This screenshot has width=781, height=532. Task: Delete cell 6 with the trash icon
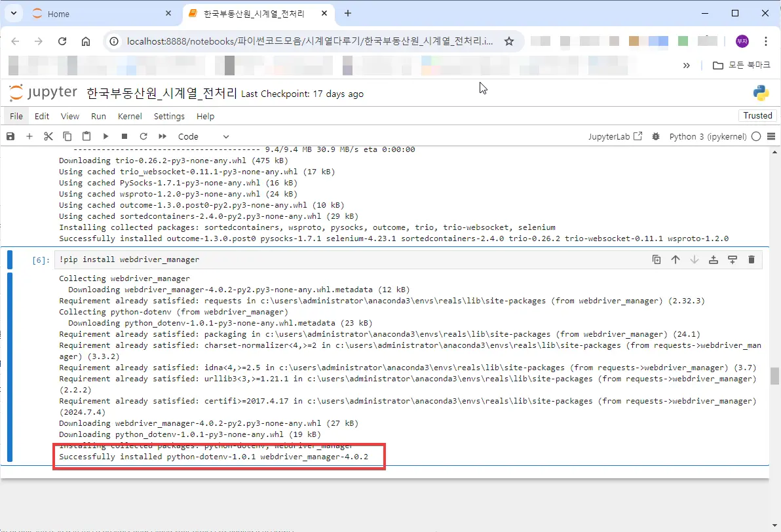click(x=752, y=259)
